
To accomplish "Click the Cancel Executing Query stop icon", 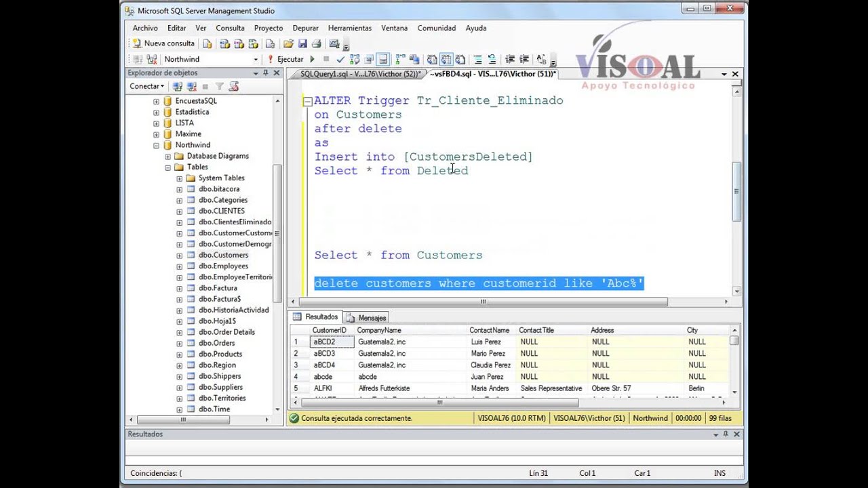I will (326, 59).
